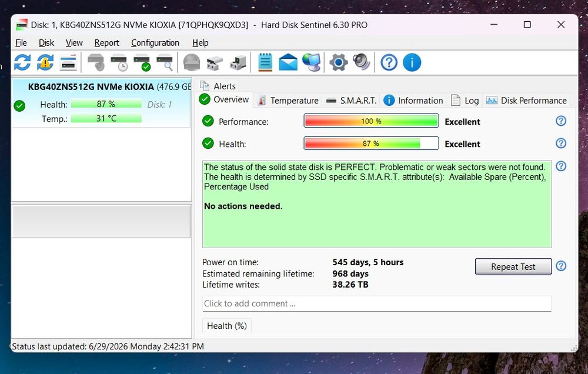Screen dimensions: 588x374
Task: Click the 'Power on time:' label
Action: pos(230,262)
